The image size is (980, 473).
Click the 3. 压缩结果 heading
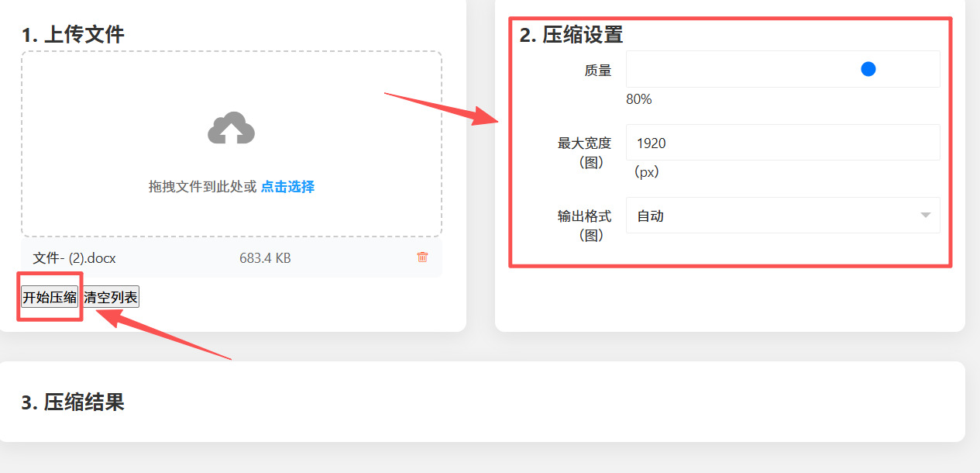(73, 402)
